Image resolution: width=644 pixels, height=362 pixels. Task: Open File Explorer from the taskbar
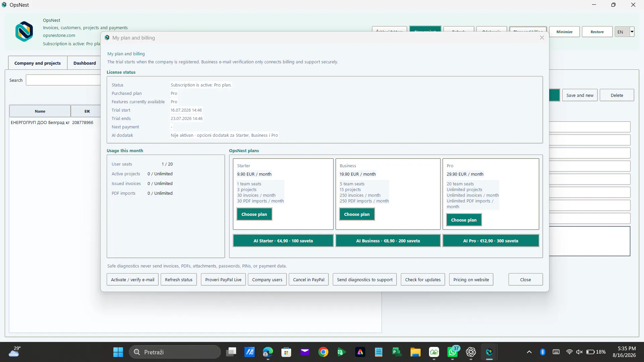(x=415, y=352)
